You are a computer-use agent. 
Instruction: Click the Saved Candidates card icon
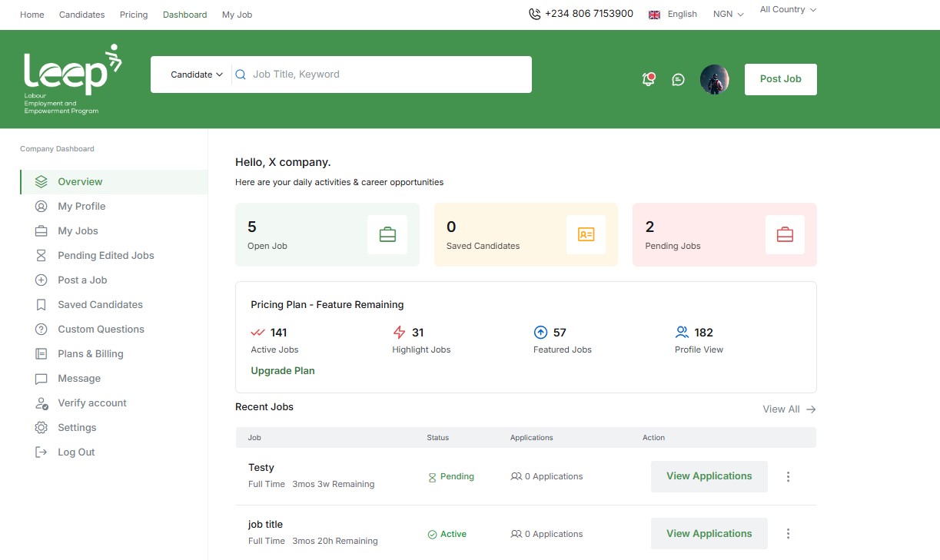click(x=586, y=234)
